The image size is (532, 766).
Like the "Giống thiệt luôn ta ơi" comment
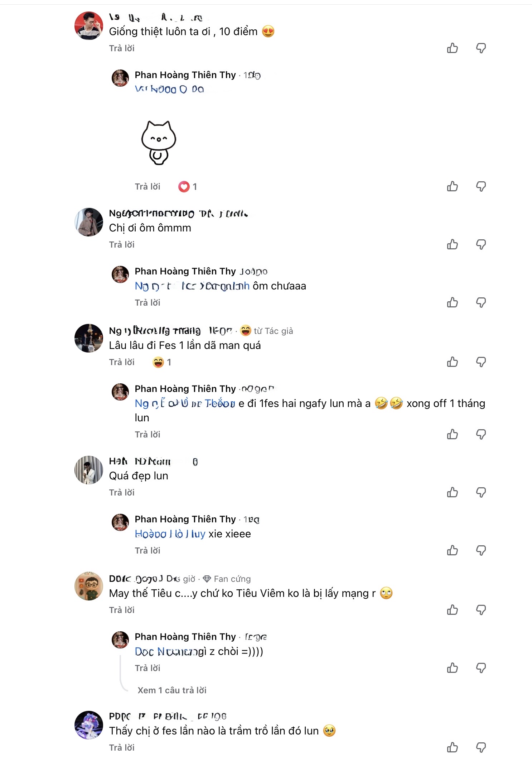(x=452, y=48)
